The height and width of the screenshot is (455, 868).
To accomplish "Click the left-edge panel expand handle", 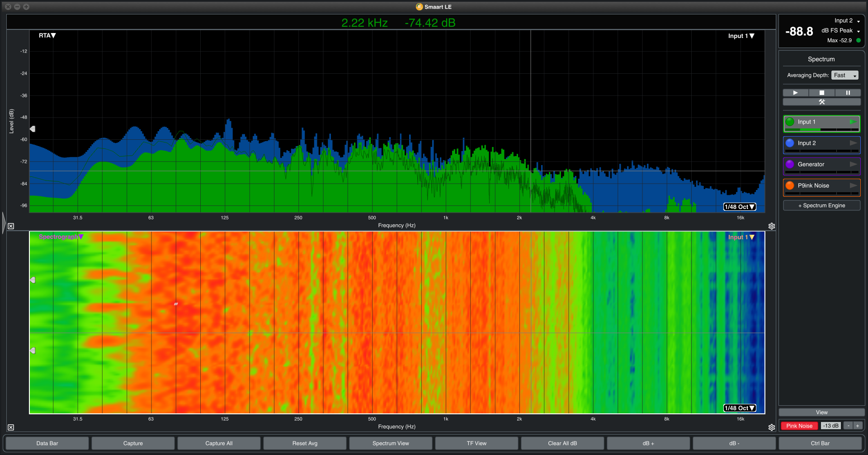I will tap(4, 223).
